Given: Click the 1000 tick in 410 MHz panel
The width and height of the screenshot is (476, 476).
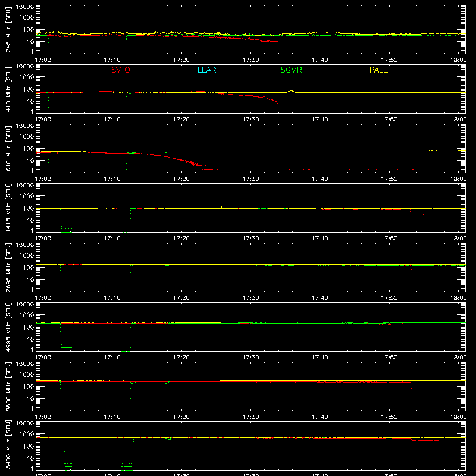Looking at the screenshot, I should click(x=27, y=77).
